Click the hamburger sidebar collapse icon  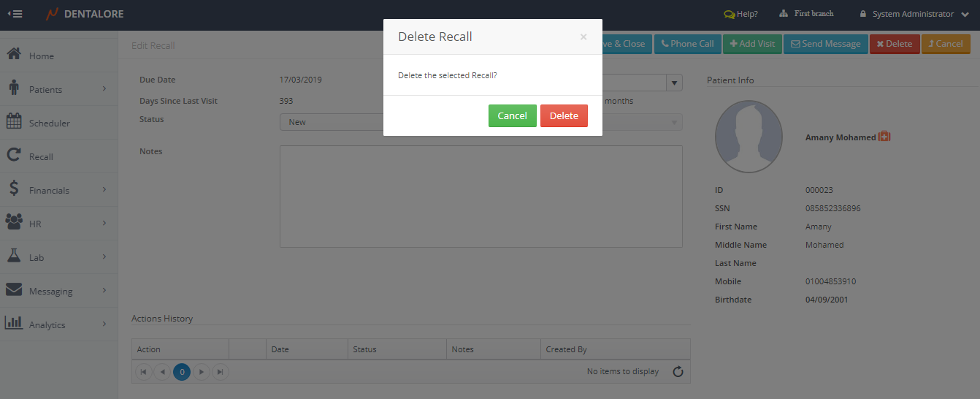[x=15, y=14]
